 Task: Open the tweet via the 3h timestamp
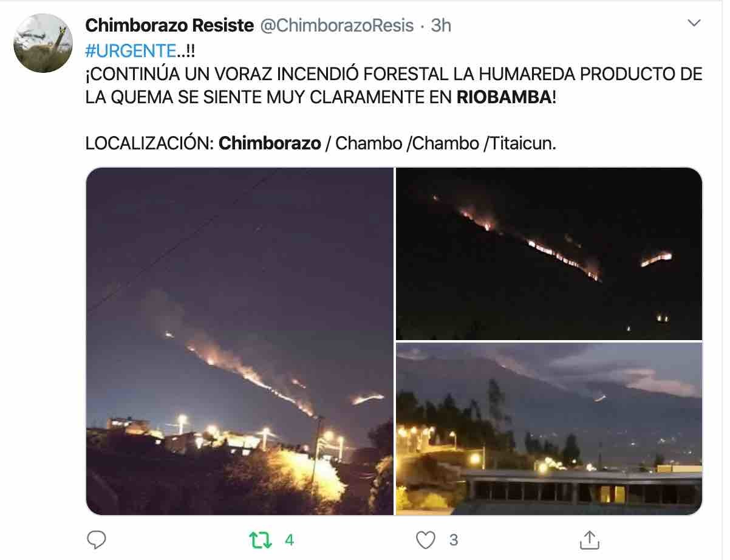coord(441,26)
